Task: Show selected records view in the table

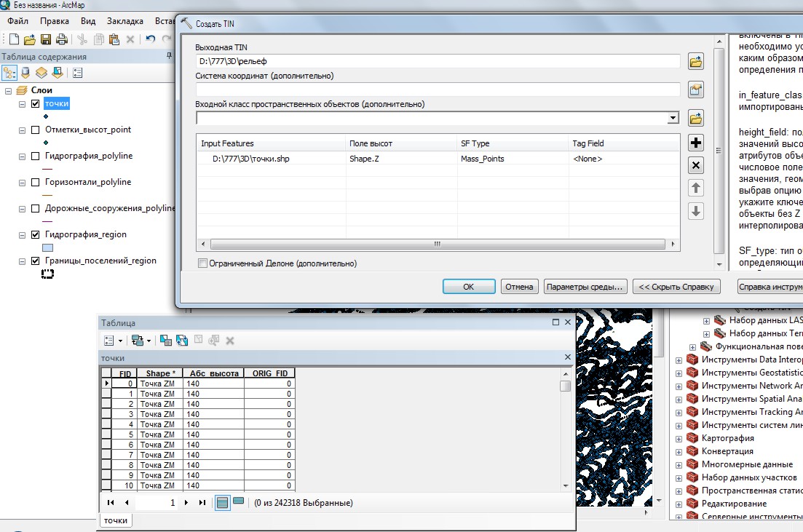Action: (x=238, y=502)
